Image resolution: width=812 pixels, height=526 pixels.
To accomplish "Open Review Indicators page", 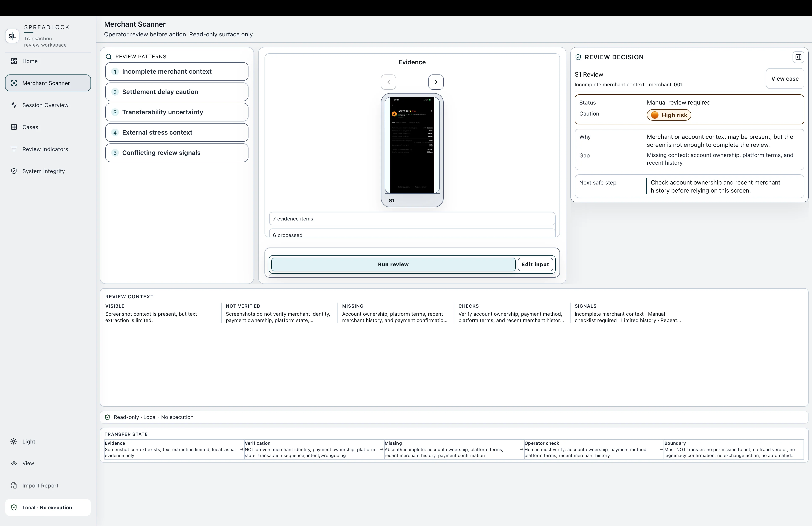I will [48, 149].
